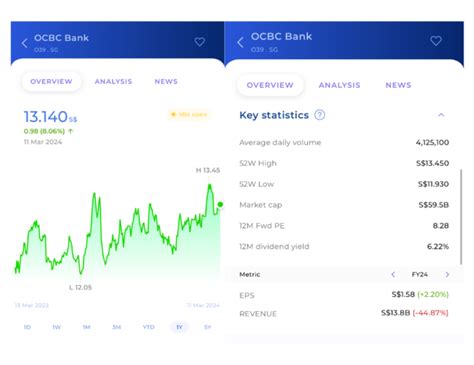Click 52W Low value S$11.930
The width and height of the screenshot is (474, 365).
[433, 184]
